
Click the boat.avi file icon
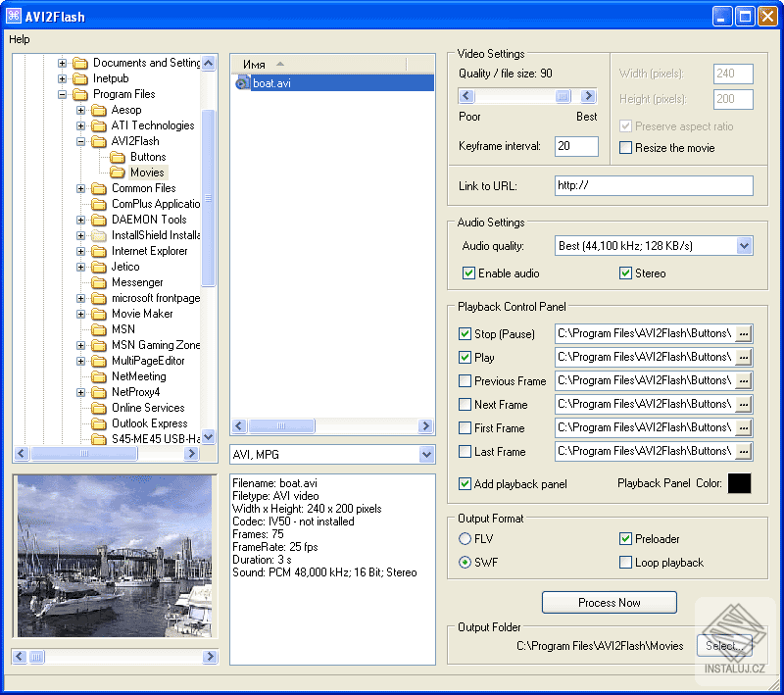(243, 83)
